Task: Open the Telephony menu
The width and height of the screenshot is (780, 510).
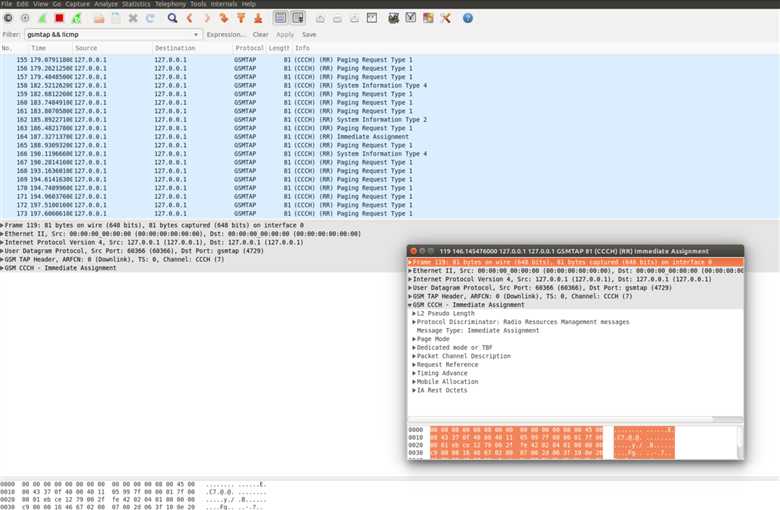Action: [170, 4]
